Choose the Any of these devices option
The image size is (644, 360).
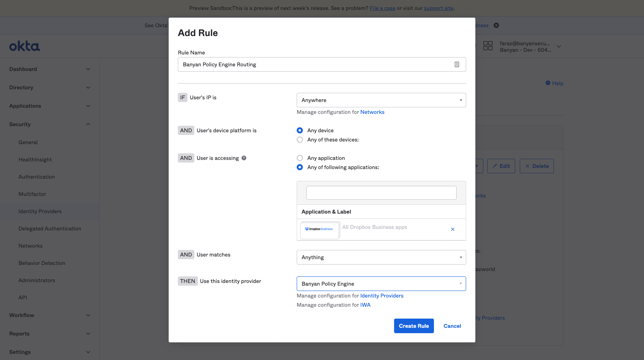[x=300, y=140]
